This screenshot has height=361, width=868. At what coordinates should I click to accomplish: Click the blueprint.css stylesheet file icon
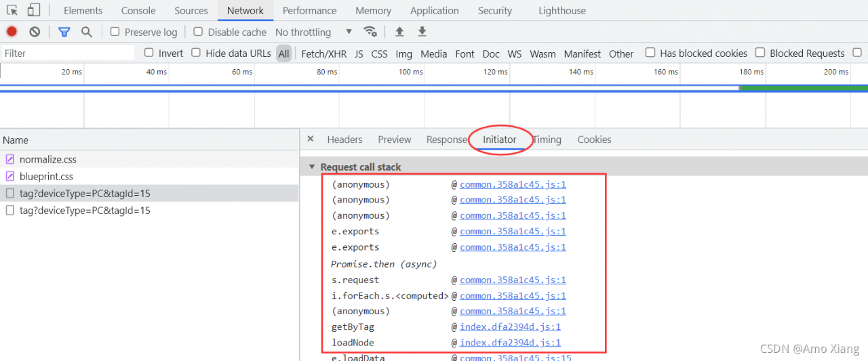tap(9, 176)
